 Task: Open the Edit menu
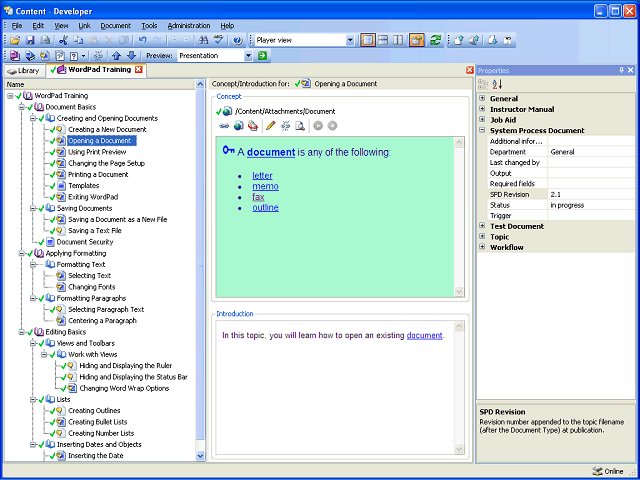point(38,26)
